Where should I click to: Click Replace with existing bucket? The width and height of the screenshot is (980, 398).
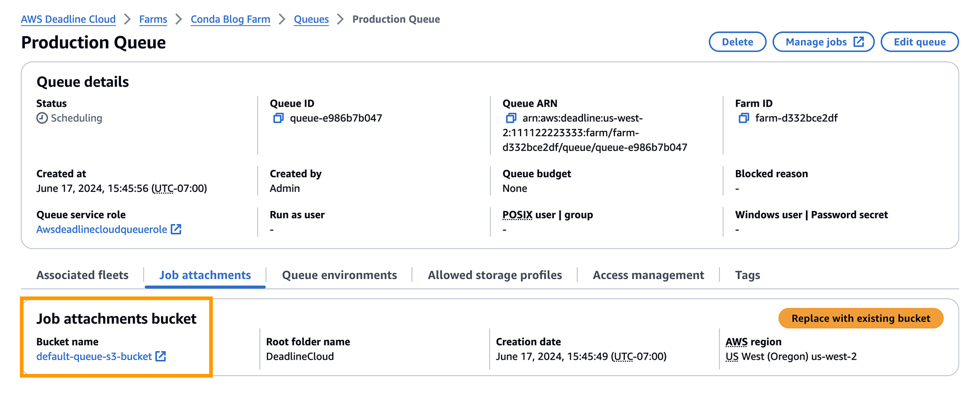coord(861,318)
